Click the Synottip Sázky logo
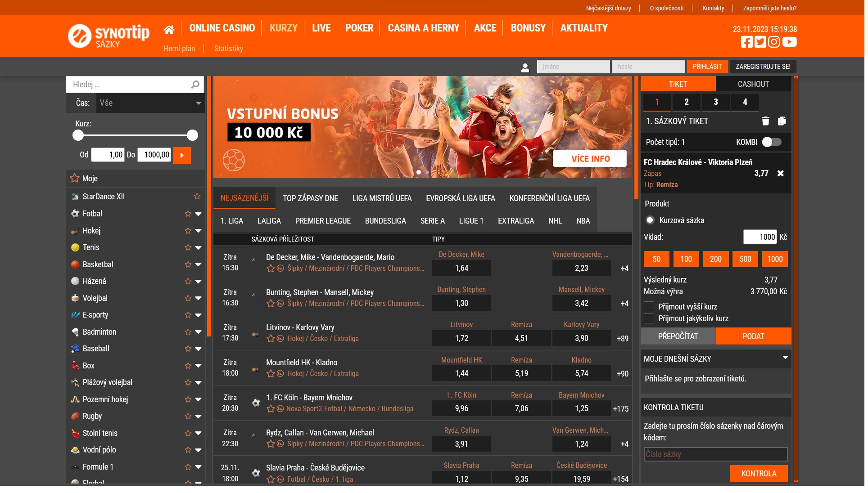The image size is (868, 493). [x=108, y=36]
